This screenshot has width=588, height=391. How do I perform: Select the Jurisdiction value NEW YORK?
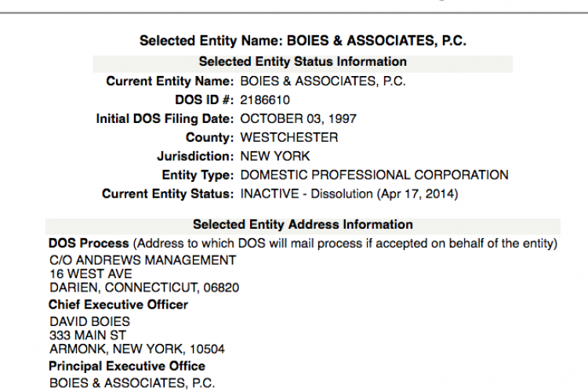pos(275,157)
